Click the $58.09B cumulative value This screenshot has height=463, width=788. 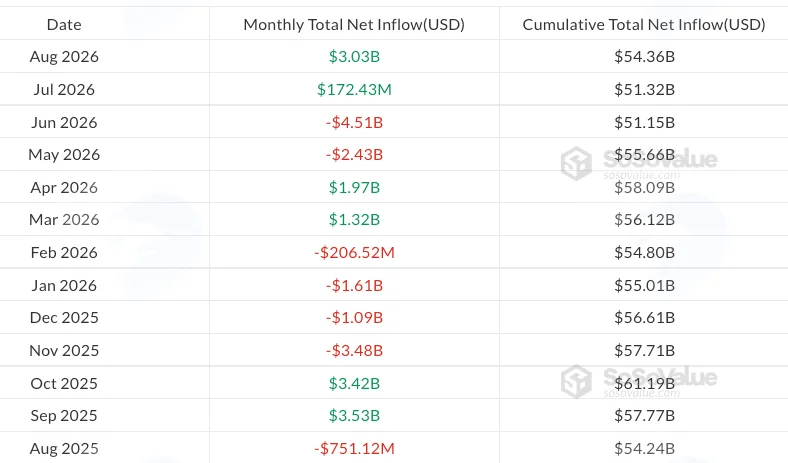pyautogui.click(x=644, y=188)
